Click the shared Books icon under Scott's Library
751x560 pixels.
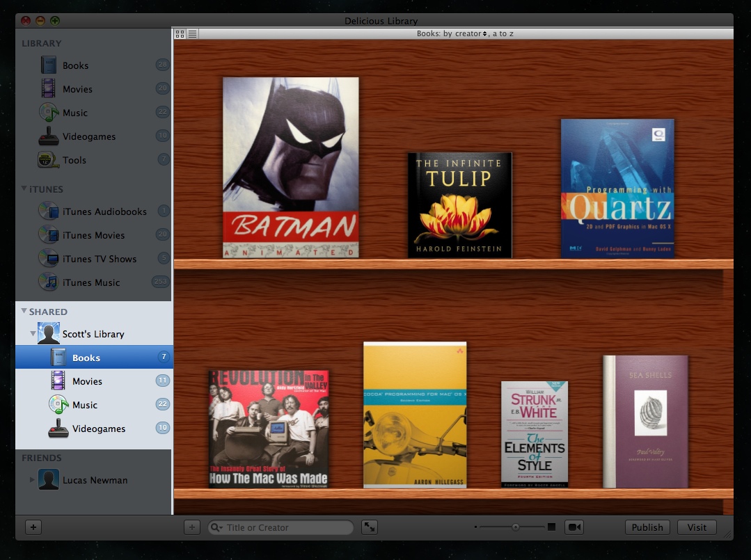tap(58, 358)
